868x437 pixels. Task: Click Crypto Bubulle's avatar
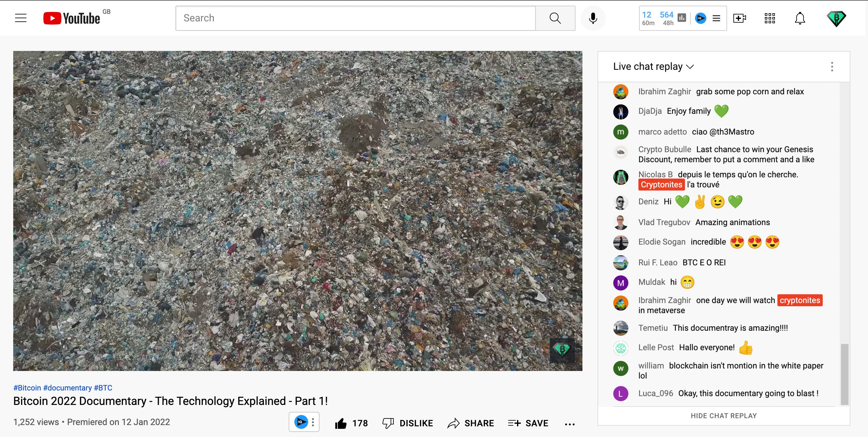click(621, 152)
